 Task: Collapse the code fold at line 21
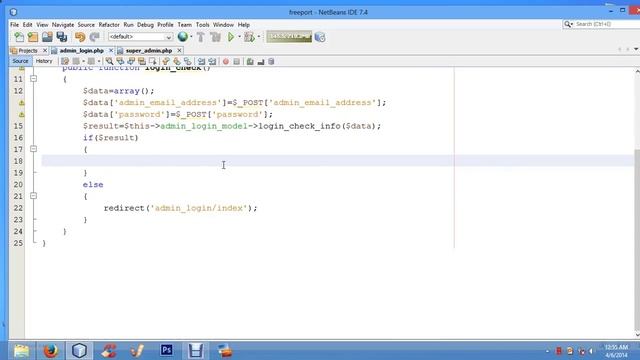coord(33,196)
